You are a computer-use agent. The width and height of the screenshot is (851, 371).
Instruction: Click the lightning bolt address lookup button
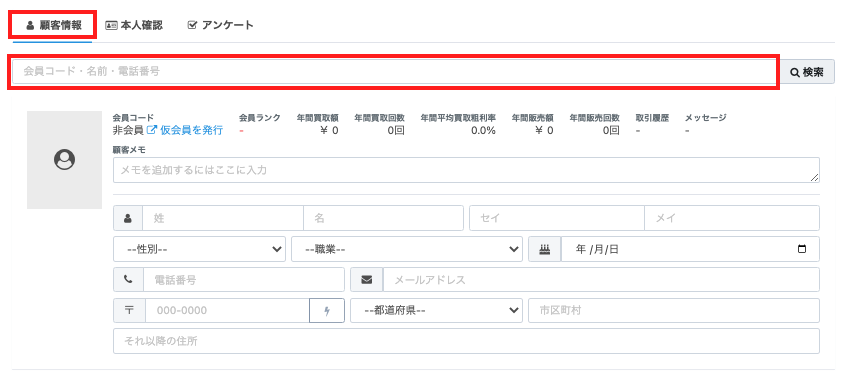[x=327, y=311]
